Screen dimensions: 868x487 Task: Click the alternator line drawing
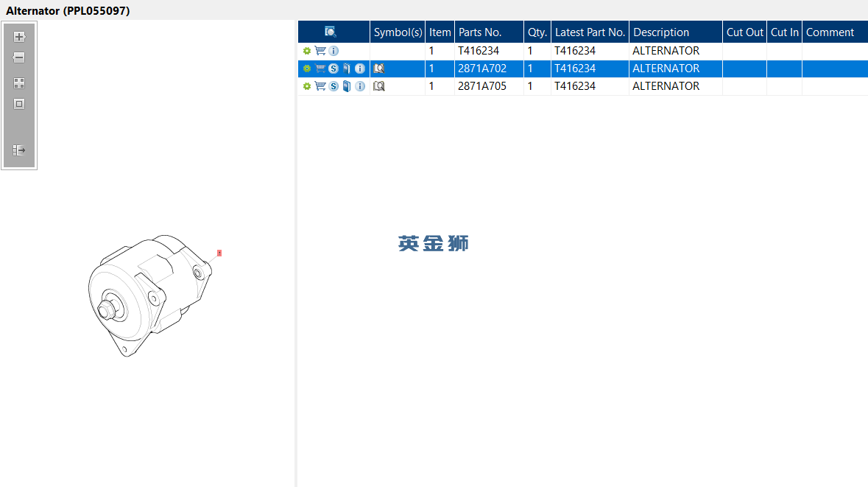click(149, 295)
